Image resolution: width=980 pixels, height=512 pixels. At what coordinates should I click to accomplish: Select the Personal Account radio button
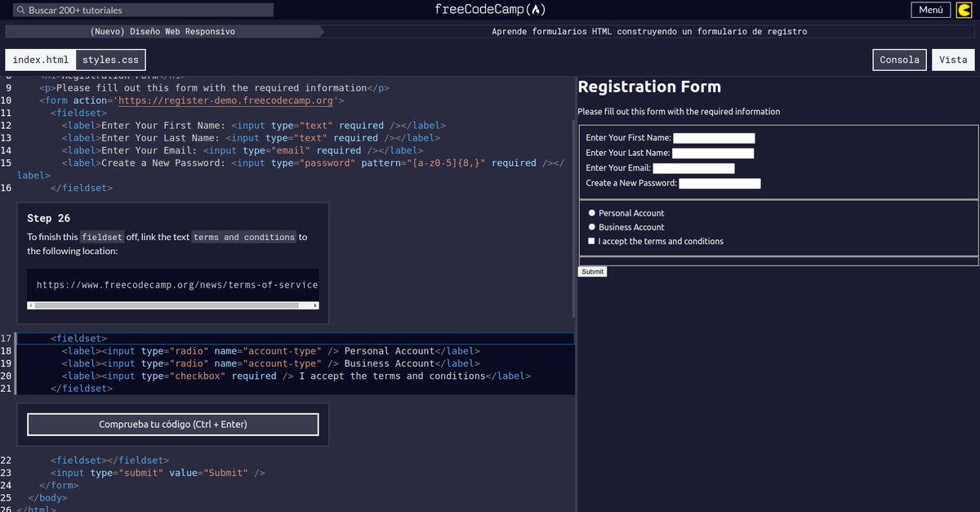[x=592, y=213]
